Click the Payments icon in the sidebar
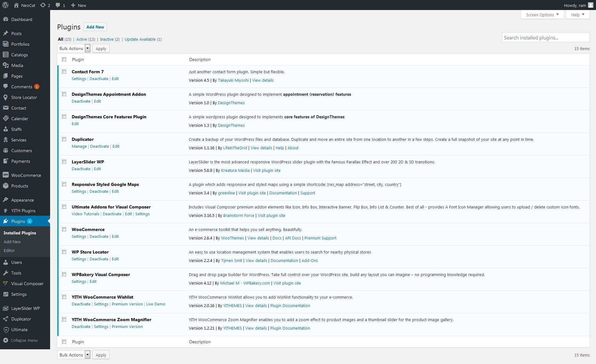596x364 pixels. point(5,161)
